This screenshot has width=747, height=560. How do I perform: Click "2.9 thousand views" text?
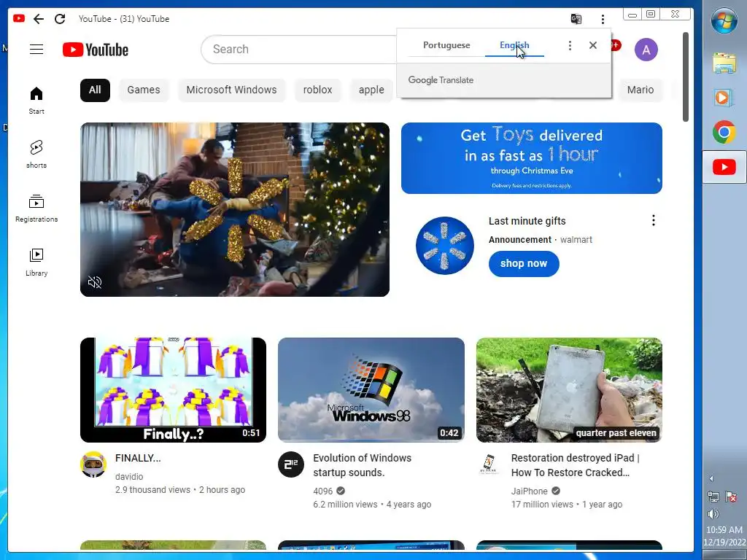[152, 490]
